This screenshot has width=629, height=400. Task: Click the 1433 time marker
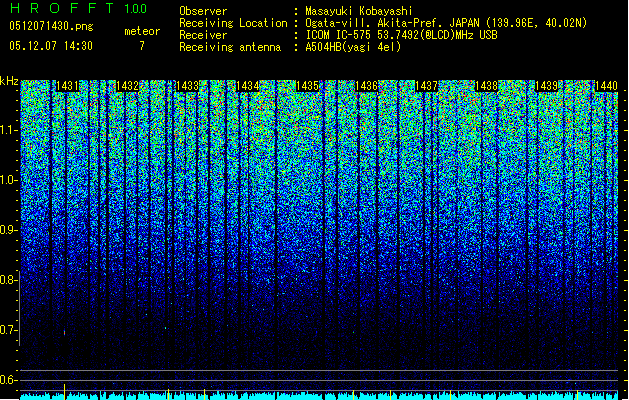[x=187, y=86]
